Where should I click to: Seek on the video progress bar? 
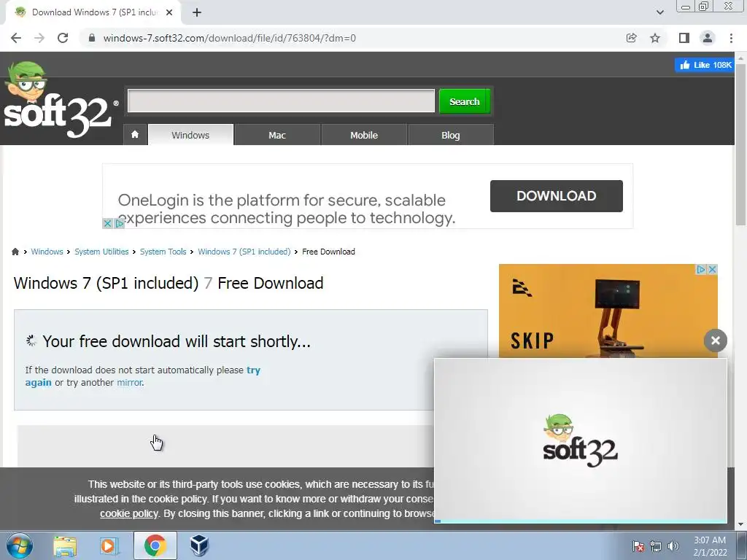(x=580, y=521)
